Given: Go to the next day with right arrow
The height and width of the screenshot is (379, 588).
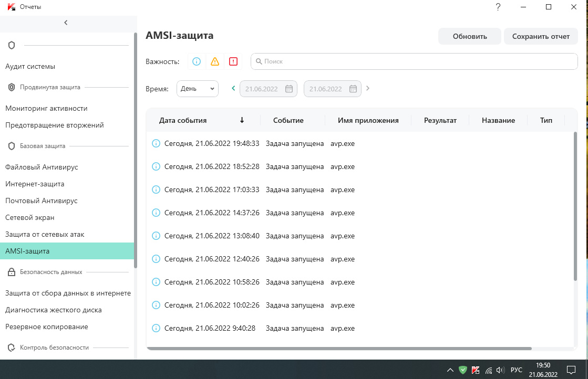Looking at the screenshot, I should point(368,88).
